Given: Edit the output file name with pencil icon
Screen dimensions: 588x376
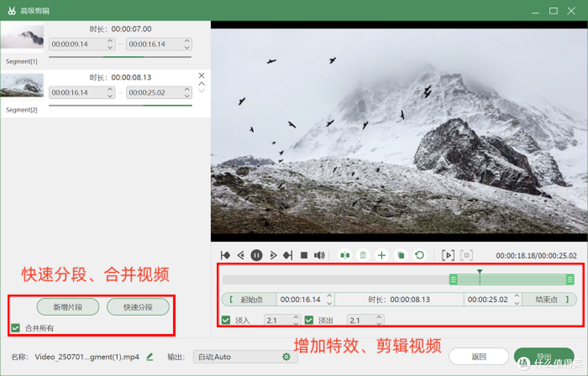Looking at the screenshot, I should pyautogui.click(x=150, y=357).
